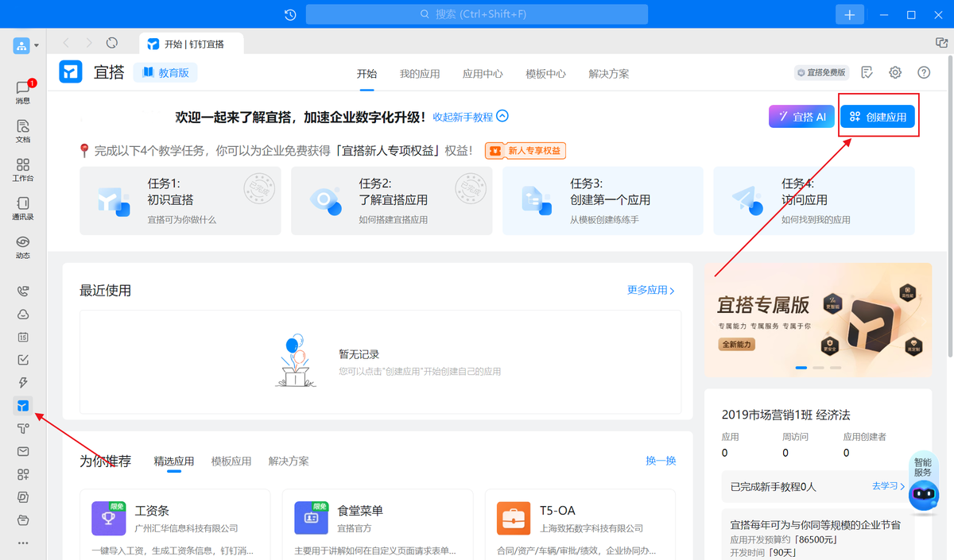The width and height of the screenshot is (954, 560).
Task: Expand the account avatar dropdown arrow
Action: coord(37,45)
